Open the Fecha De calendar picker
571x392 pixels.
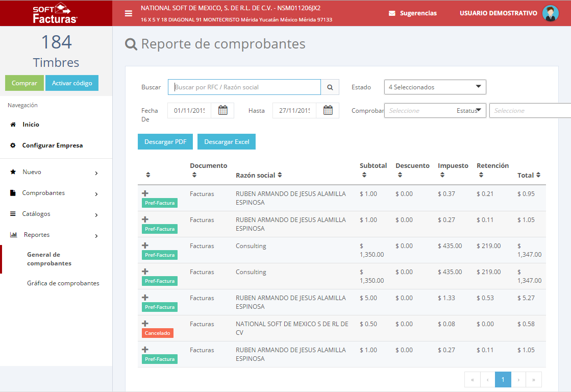pos(223,110)
